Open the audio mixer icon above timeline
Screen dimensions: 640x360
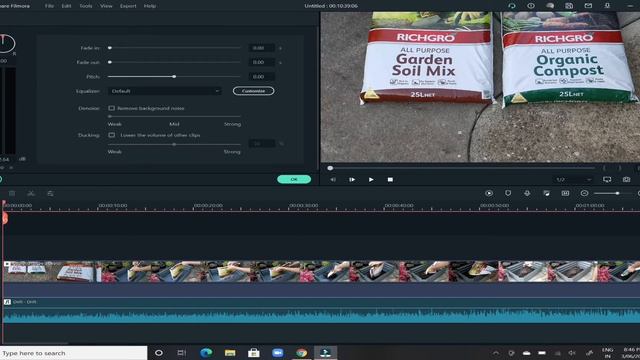[546, 193]
